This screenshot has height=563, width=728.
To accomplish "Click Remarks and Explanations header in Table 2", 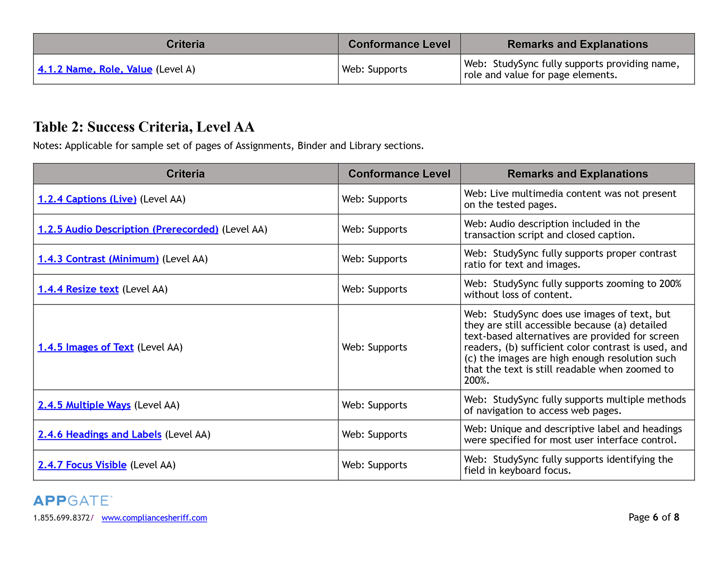I will [x=578, y=174].
